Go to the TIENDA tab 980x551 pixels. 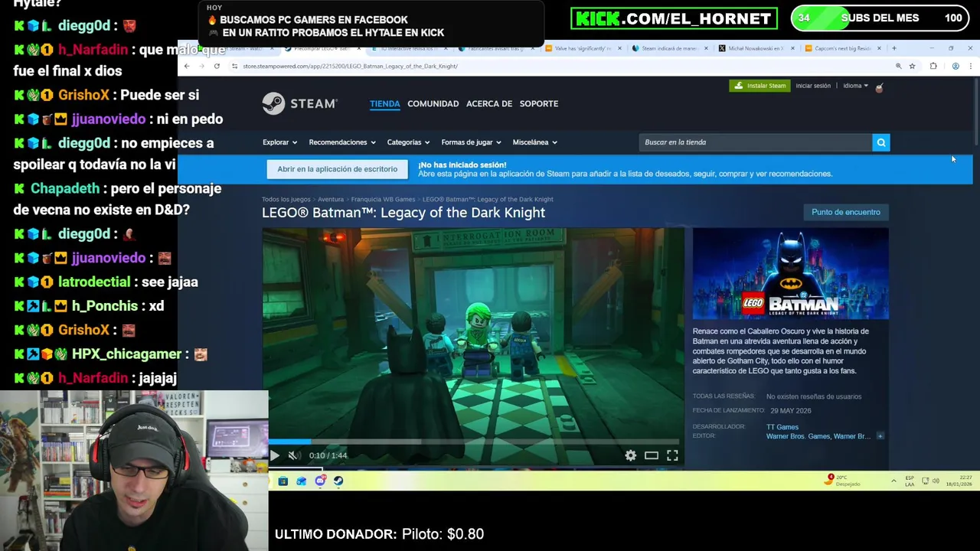click(385, 103)
